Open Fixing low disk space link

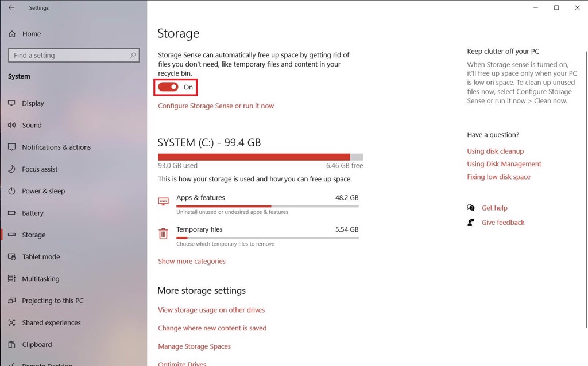pyautogui.click(x=499, y=177)
